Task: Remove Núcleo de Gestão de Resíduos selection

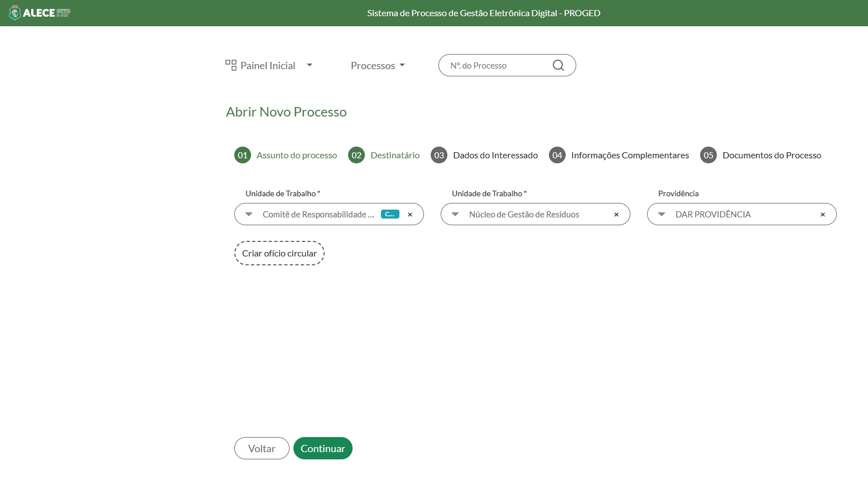Action: 616,215
